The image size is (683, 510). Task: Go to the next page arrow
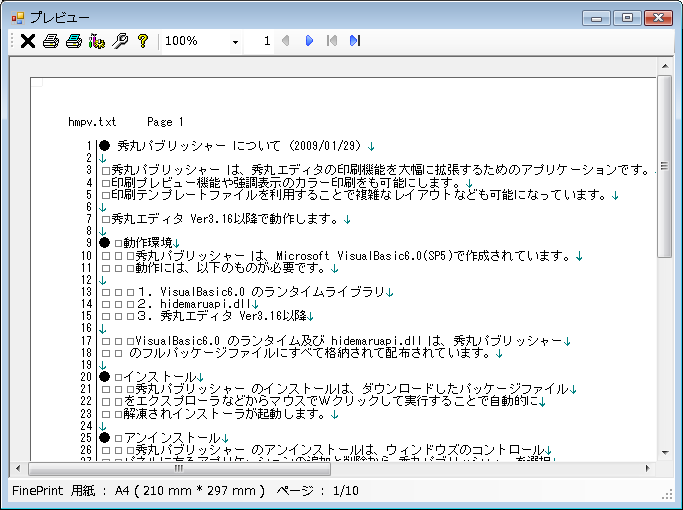(x=309, y=41)
